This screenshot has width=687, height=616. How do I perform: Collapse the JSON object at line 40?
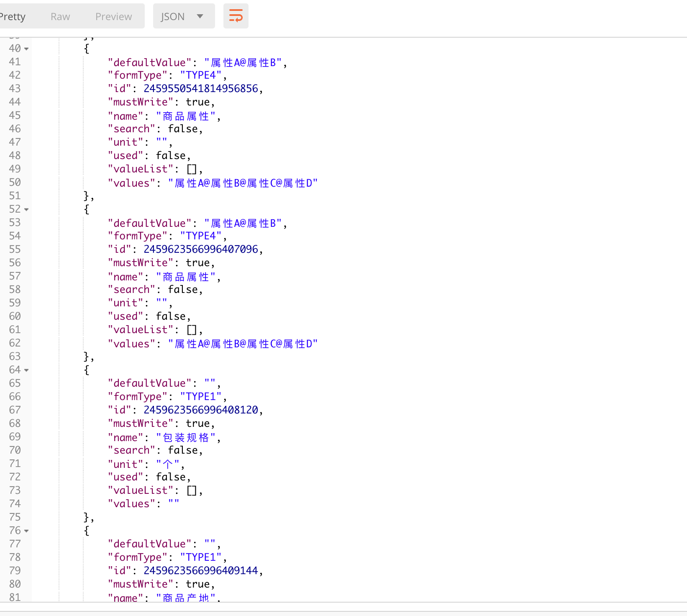click(x=26, y=49)
